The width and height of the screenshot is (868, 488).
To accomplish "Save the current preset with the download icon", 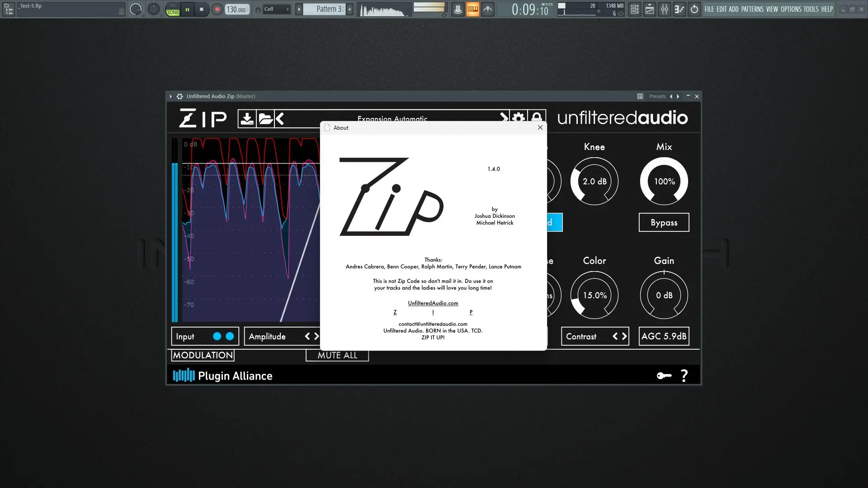I will [x=246, y=118].
